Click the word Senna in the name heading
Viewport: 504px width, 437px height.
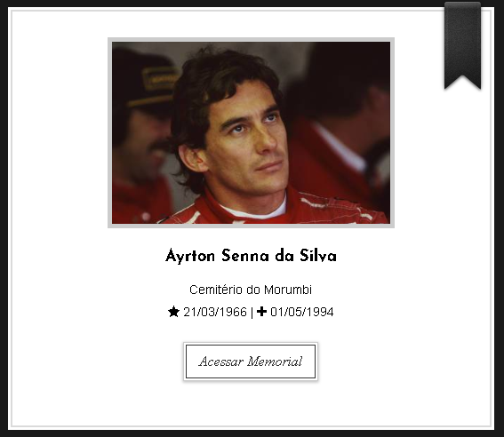tap(245, 256)
